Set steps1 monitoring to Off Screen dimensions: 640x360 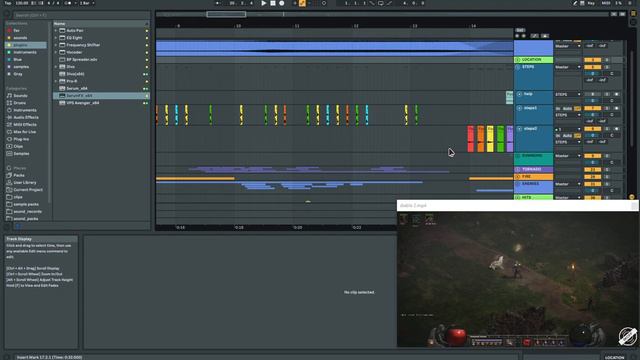578,109
